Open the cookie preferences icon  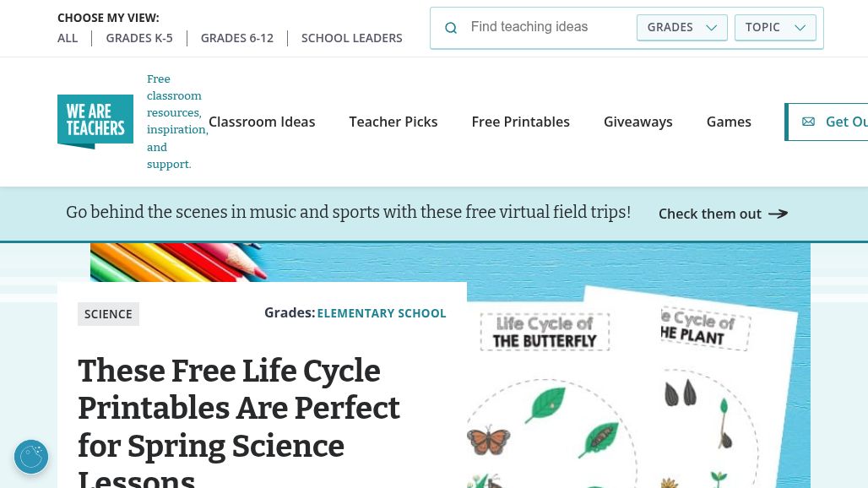(x=31, y=457)
